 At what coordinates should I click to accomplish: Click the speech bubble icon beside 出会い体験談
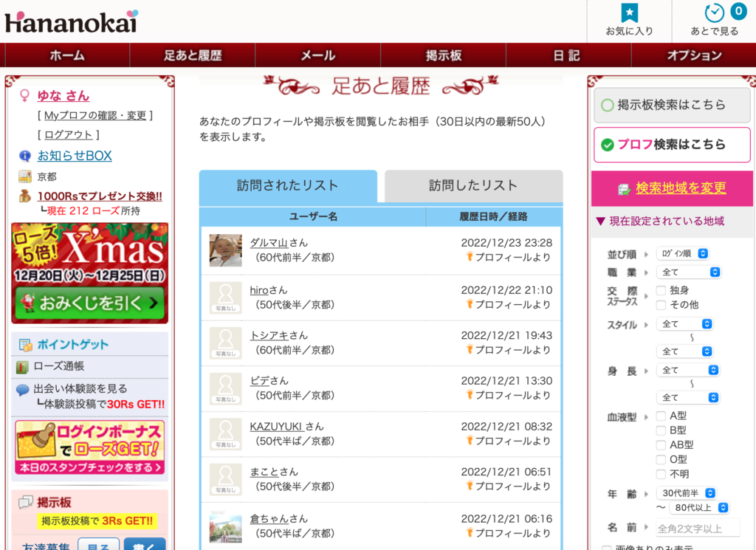(23, 390)
